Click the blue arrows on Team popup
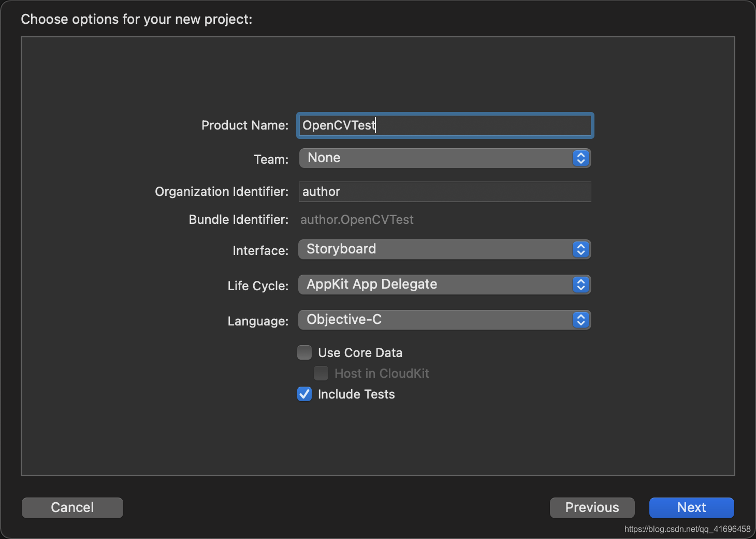756x539 pixels. point(580,158)
